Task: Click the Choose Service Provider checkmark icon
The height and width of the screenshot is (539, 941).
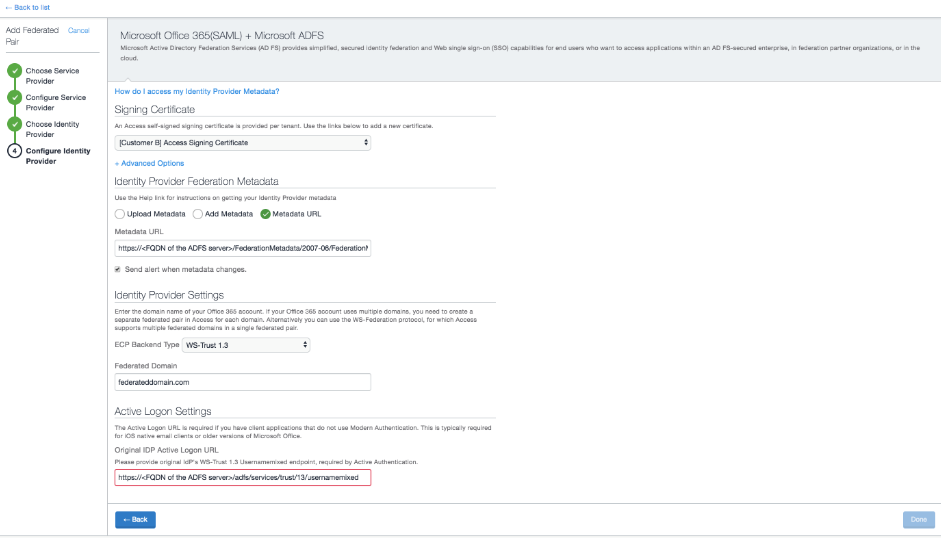Action: pos(14,71)
